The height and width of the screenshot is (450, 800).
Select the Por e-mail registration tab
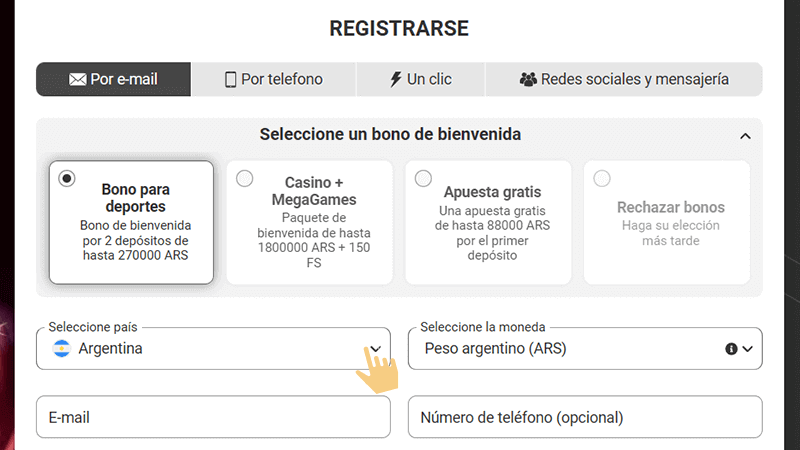pos(114,79)
